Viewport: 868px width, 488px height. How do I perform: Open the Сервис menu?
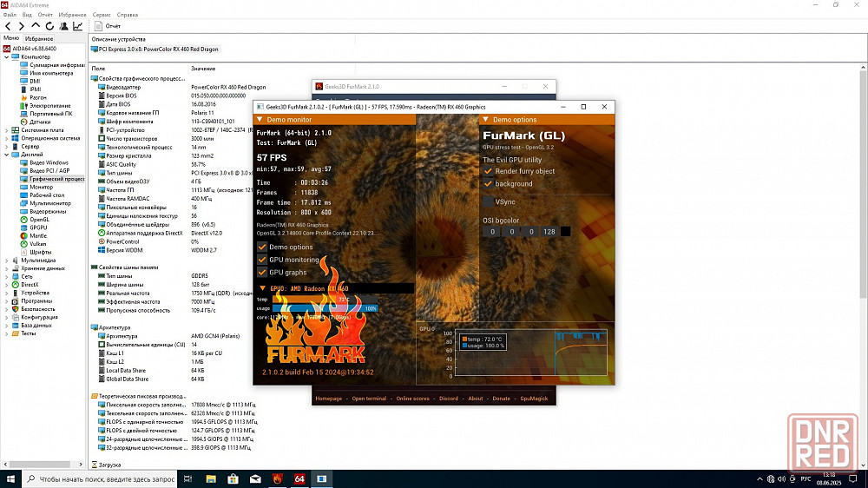[x=102, y=15]
